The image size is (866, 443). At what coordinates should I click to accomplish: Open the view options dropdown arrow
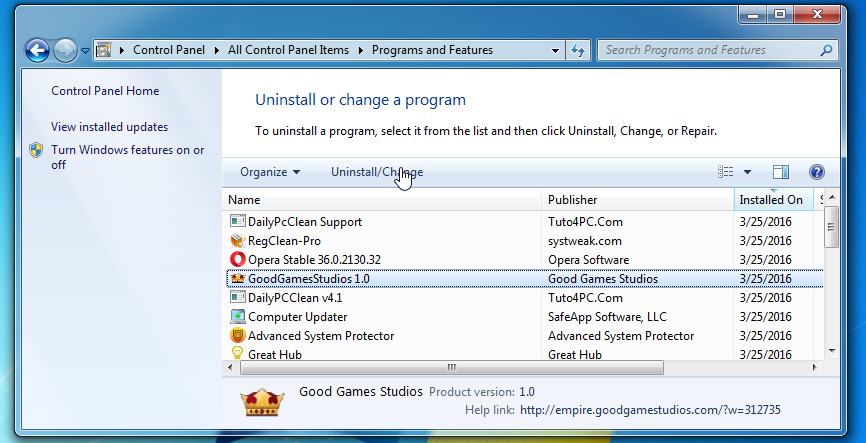[x=747, y=172]
